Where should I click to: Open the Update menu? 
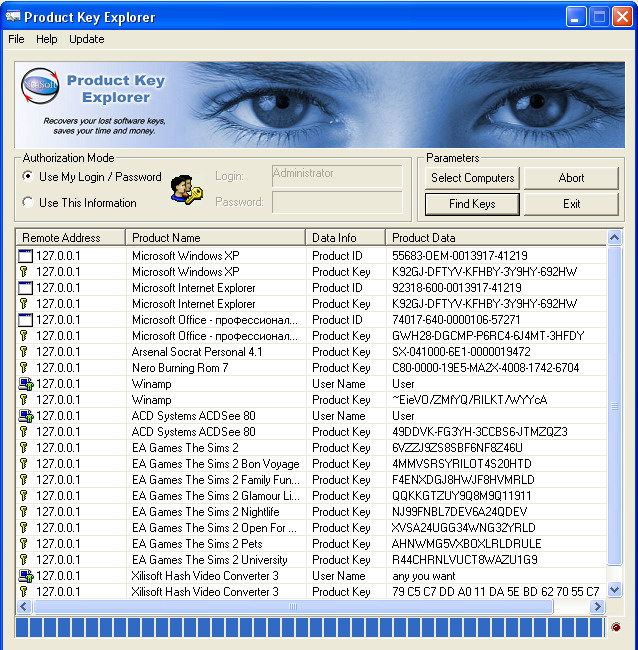pyautogui.click(x=87, y=39)
